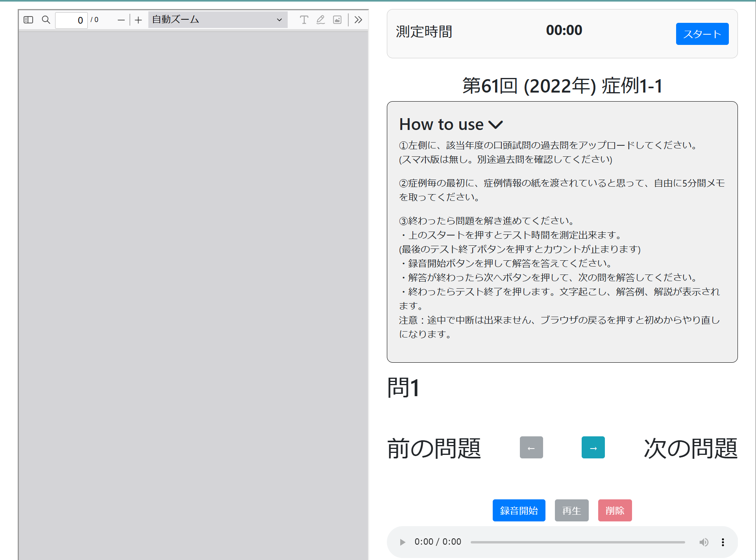Zoom out of the PDF document
The image size is (756, 560).
pos(121,20)
